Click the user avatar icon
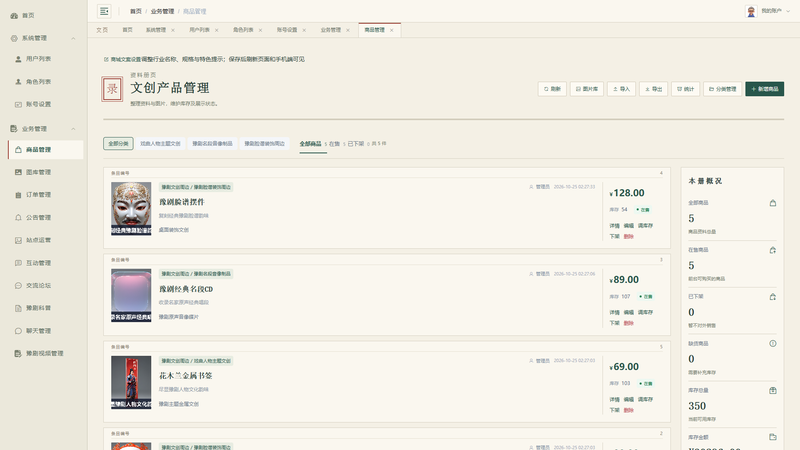 (x=751, y=11)
